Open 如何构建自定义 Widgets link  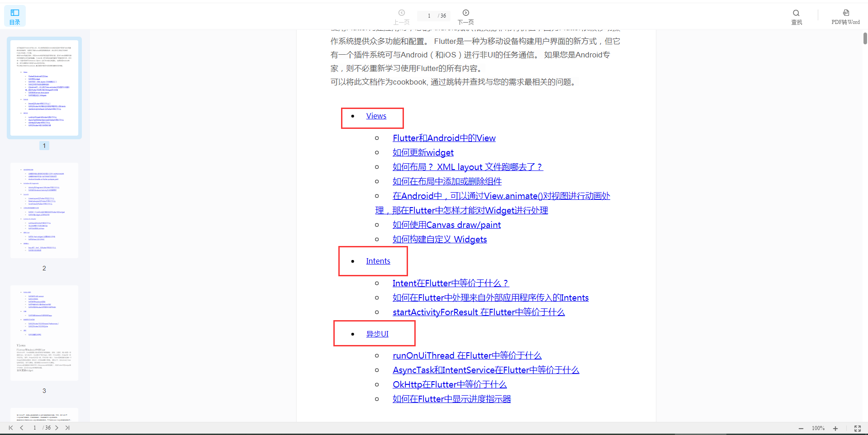(x=440, y=240)
